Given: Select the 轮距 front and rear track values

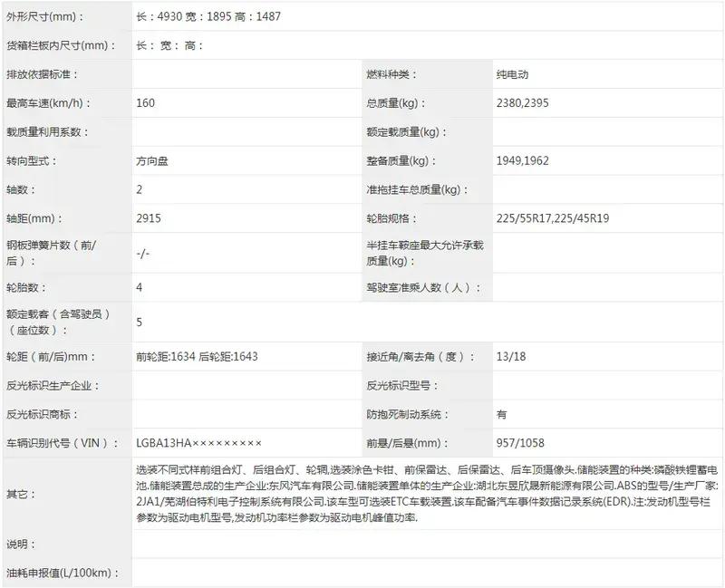Looking at the screenshot, I should pyautogui.click(x=197, y=356).
